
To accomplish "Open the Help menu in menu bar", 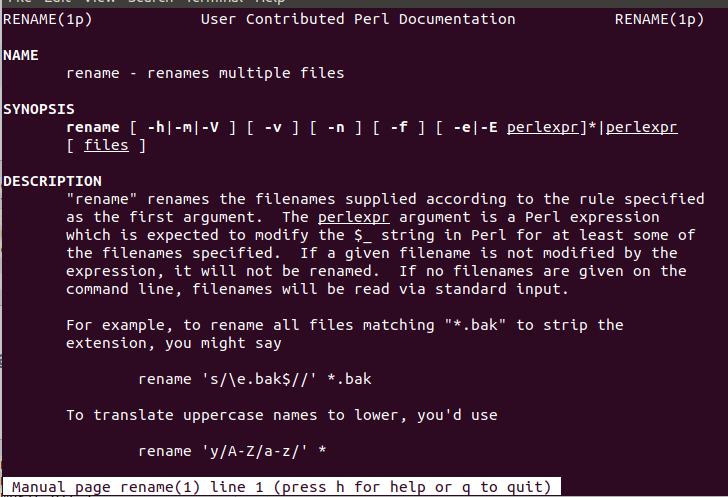I will [x=270, y=1].
